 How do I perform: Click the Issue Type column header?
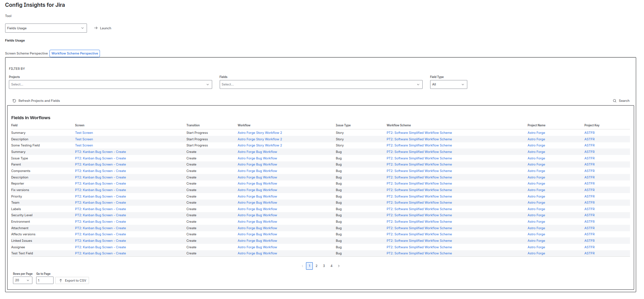click(x=343, y=125)
